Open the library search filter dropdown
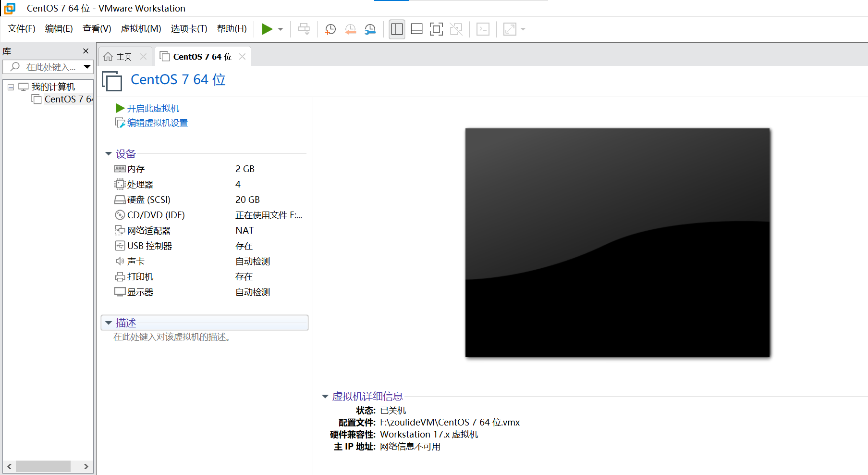868x475 pixels. 87,67
